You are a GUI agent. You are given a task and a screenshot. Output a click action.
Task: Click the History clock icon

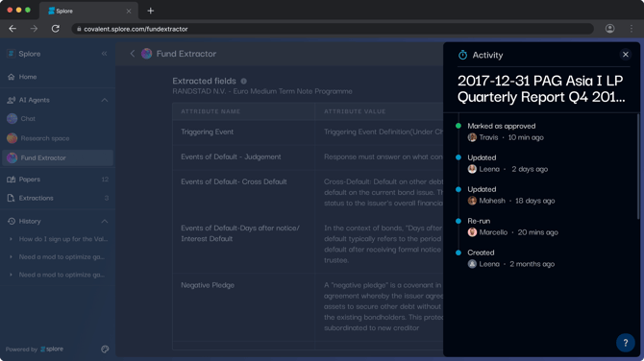(x=12, y=221)
